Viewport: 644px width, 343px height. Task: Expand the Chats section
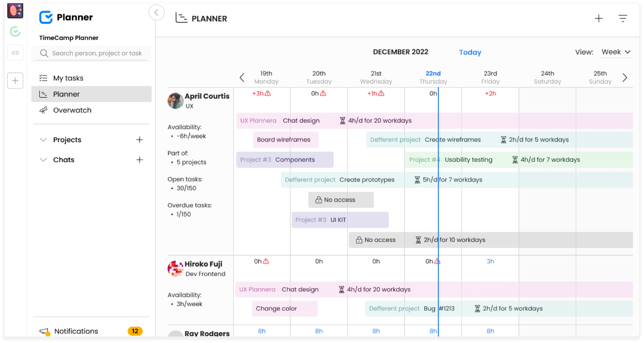click(43, 160)
